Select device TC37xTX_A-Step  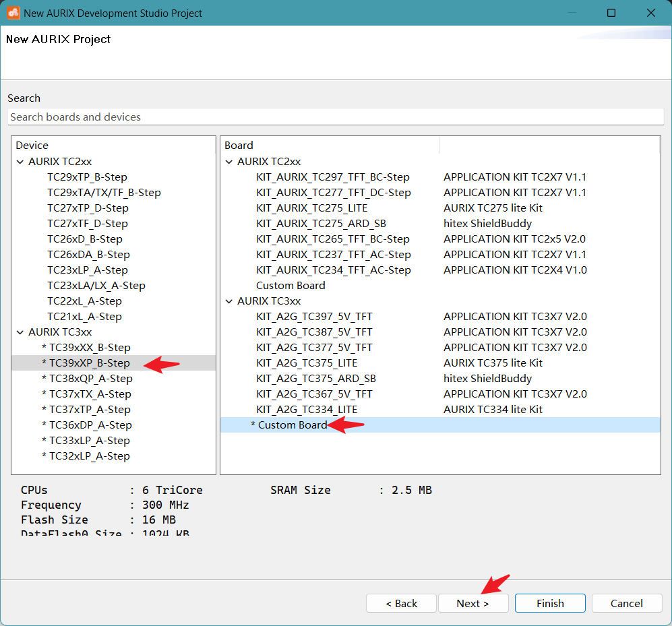click(86, 394)
